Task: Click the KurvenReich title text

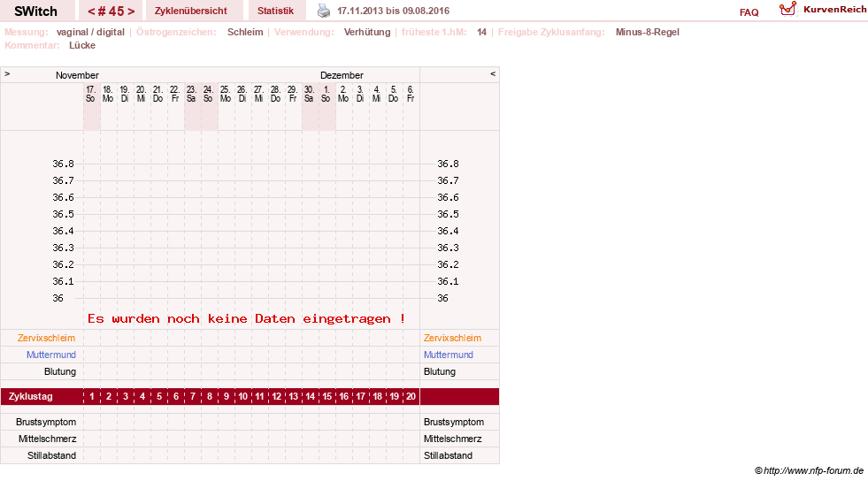Action: pos(834,10)
